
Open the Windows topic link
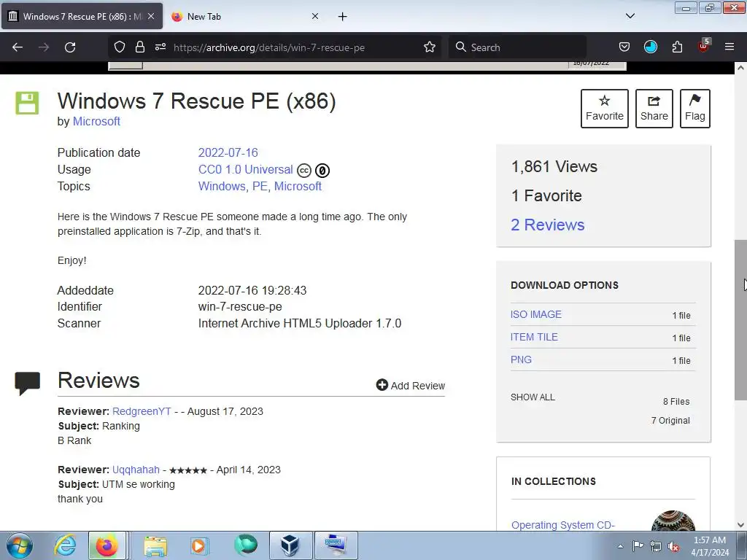tap(222, 186)
